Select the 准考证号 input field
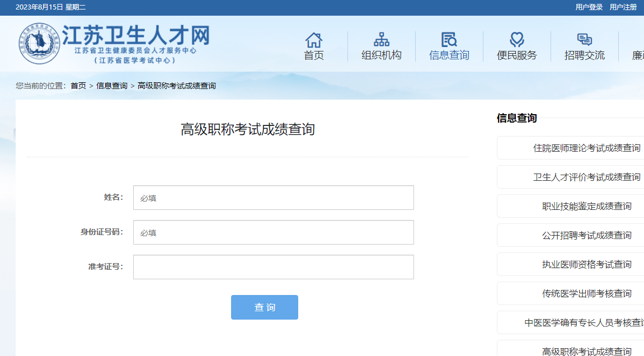This screenshot has height=356, width=644. coord(273,267)
